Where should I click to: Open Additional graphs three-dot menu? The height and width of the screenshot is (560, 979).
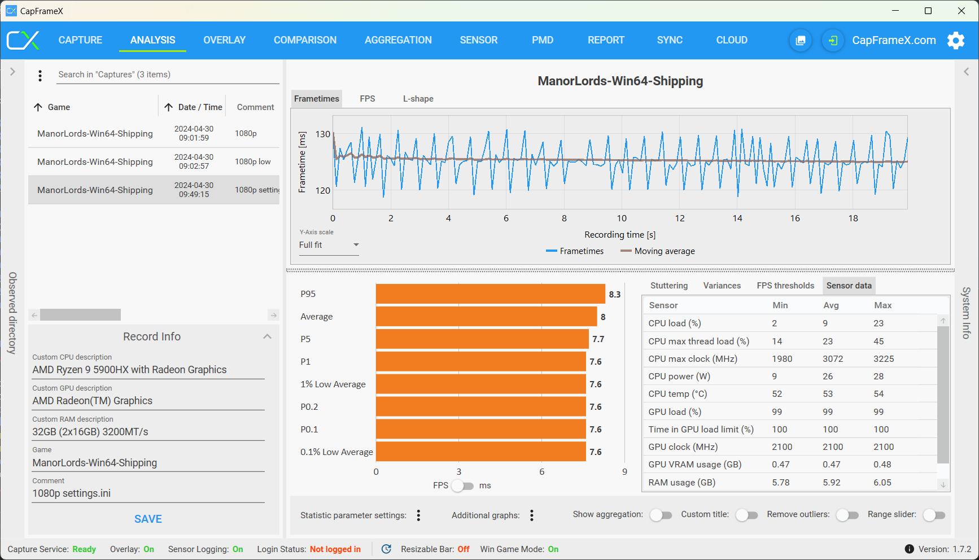click(532, 515)
